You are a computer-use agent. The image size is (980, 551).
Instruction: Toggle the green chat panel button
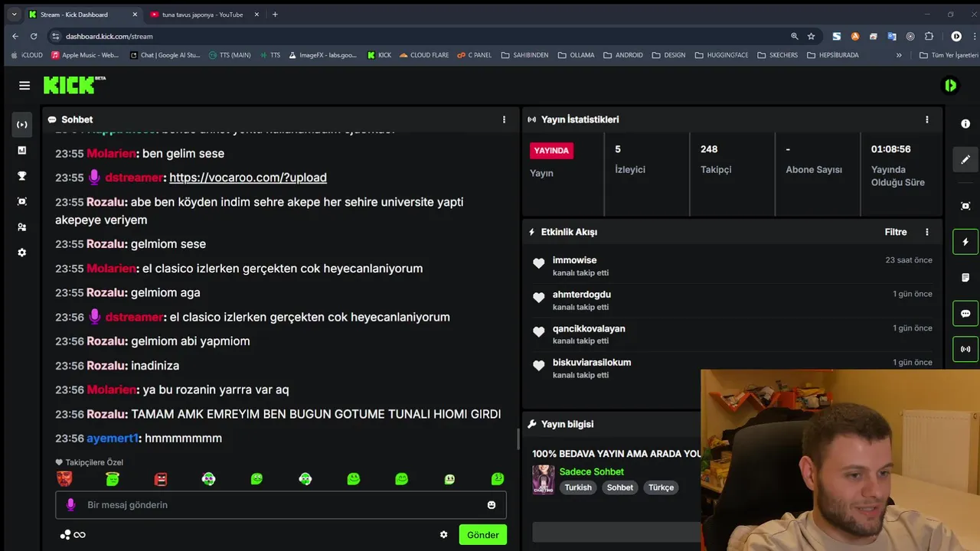coord(965,314)
